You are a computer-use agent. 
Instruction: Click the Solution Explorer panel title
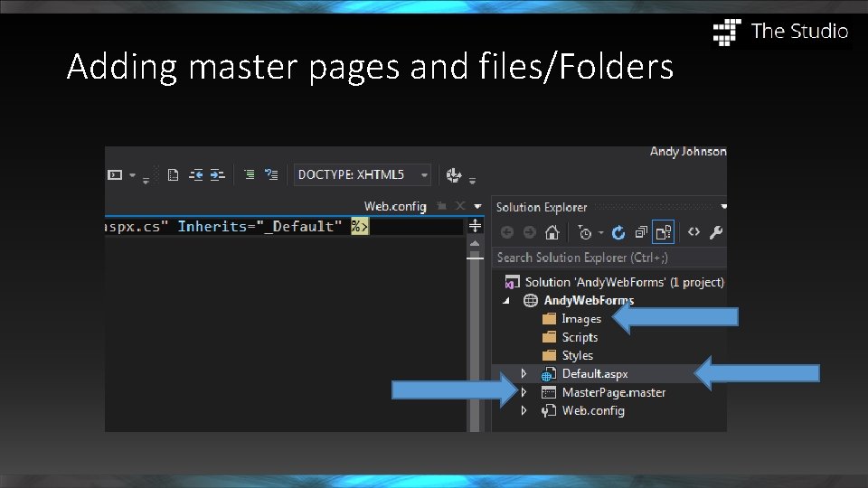[x=542, y=208]
